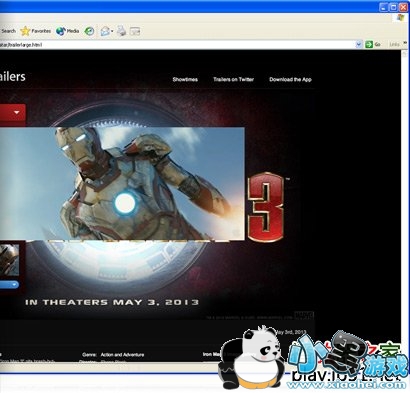Image resolution: width=410 pixels, height=393 pixels.
Task: Open the Download the App link
Action: pos(290,79)
